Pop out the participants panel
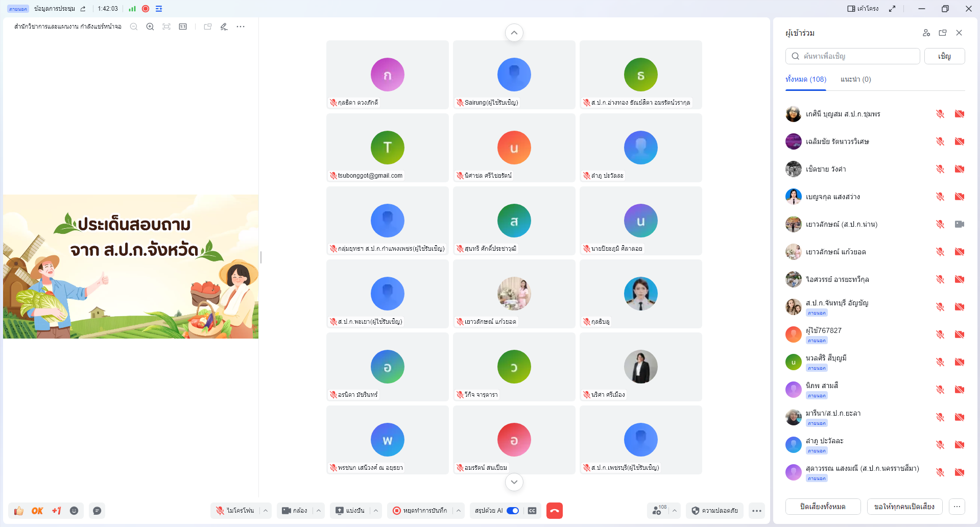Image resolution: width=980 pixels, height=527 pixels. pos(943,33)
